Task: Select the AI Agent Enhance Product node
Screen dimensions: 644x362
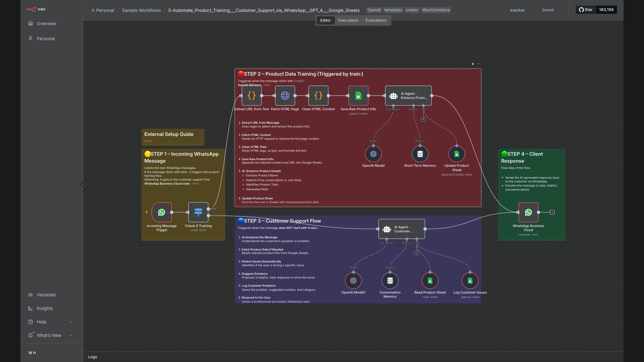Action: click(408, 96)
